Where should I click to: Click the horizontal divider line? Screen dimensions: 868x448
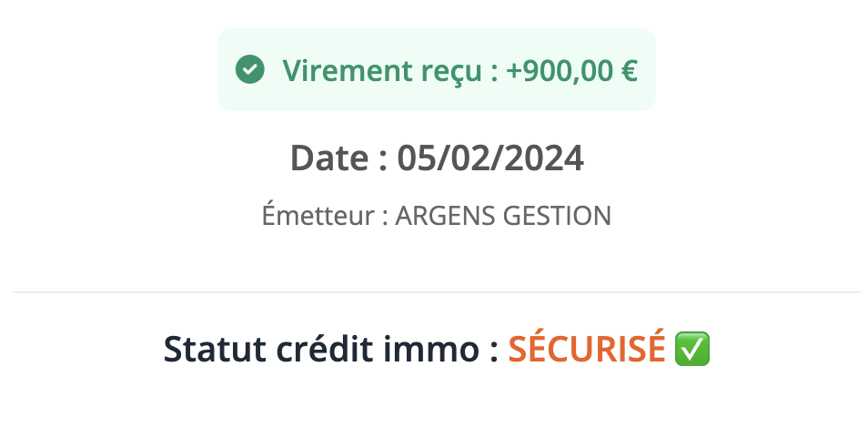pos(436,292)
